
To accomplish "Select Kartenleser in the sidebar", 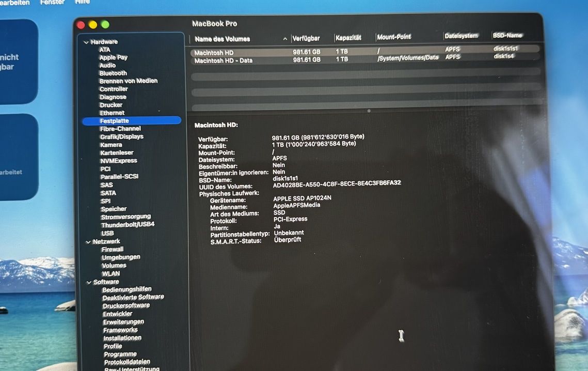I will [x=117, y=153].
